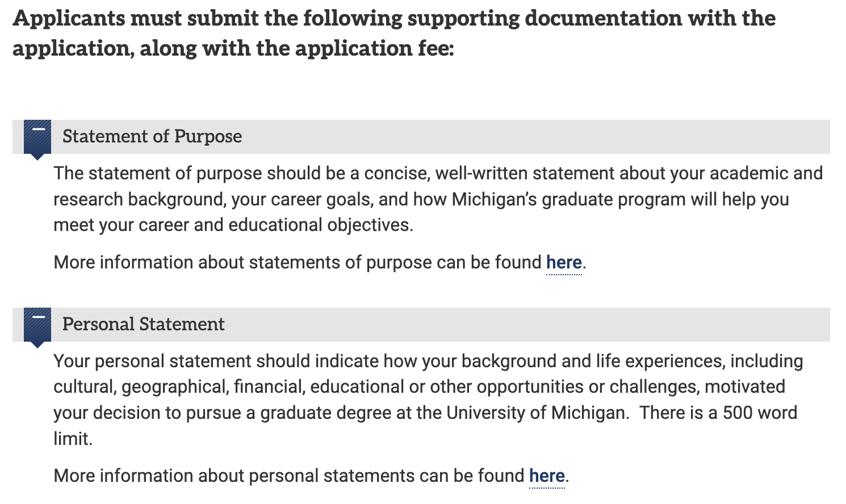Screen dimensions: 846x504
Task: Toggle the Statement of Purpose title text
Action: 152,137
